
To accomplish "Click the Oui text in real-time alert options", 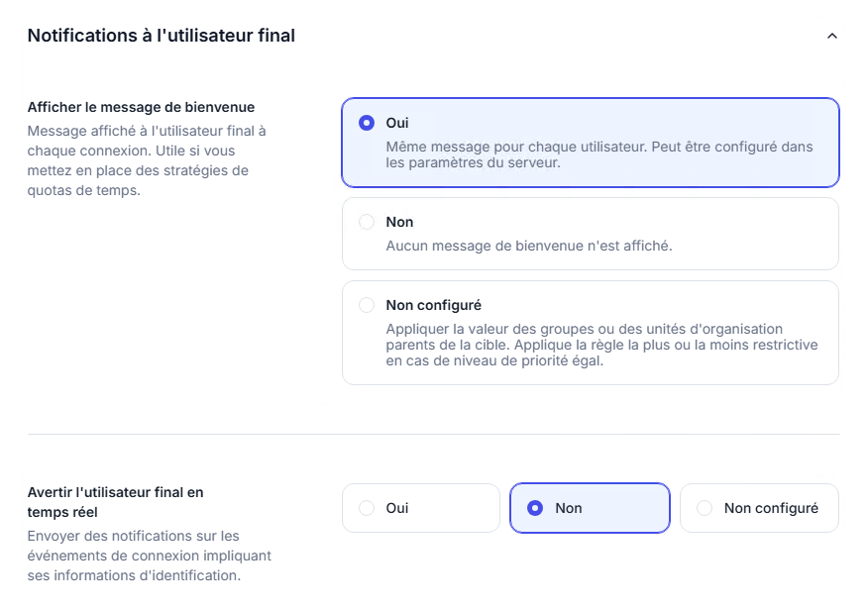I will point(397,508).
